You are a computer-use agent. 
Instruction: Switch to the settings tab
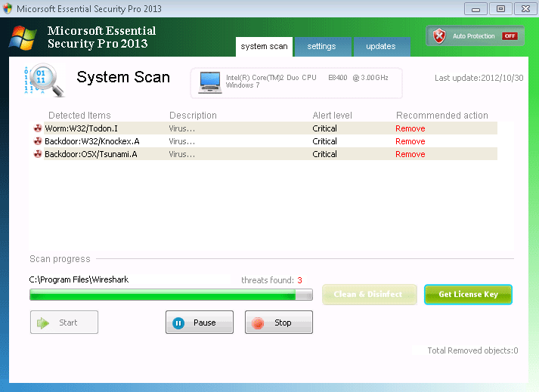click(x=321, y=47)
